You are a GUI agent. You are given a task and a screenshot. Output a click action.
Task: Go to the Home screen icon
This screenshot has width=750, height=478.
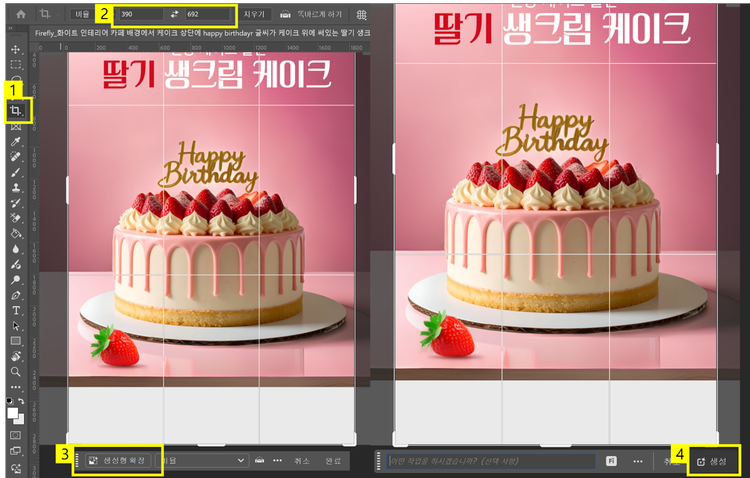[x=21, y=14]
